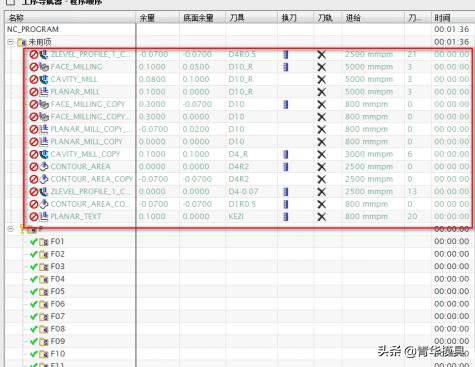
Task: Select the F01 program group
Action: pos(57,242)
